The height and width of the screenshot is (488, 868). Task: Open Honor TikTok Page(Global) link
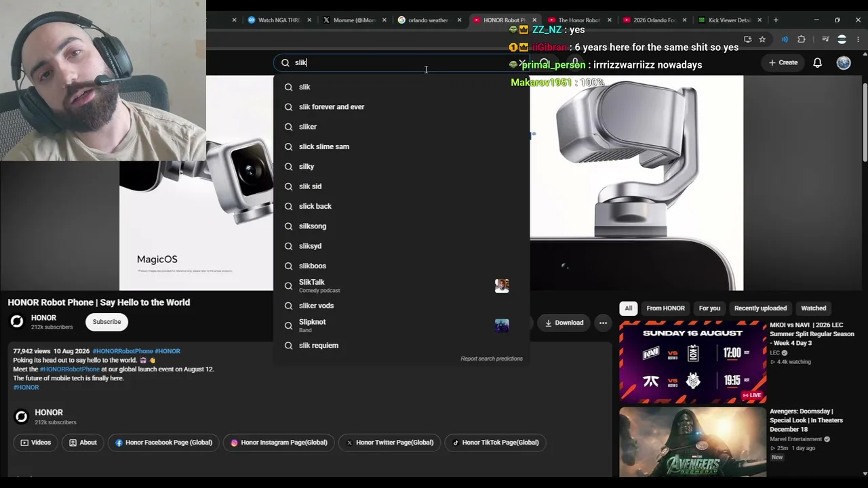(x=496, y=443)
